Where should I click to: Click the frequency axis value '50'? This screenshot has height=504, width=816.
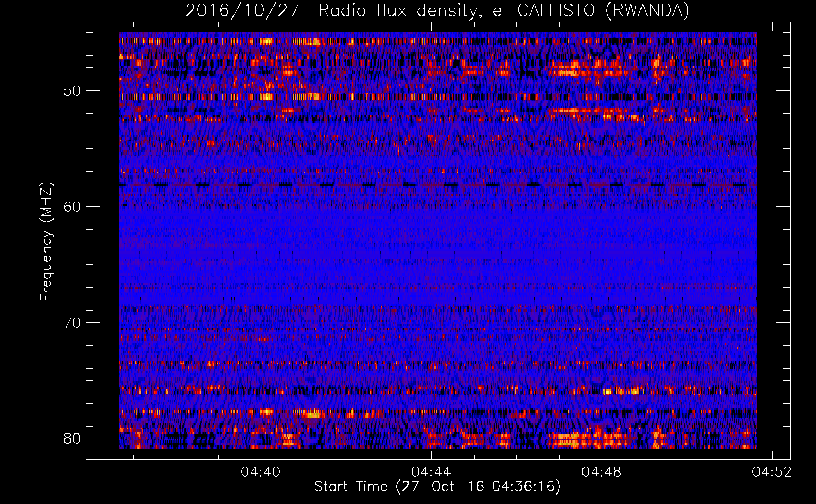[x=72, y=91]
